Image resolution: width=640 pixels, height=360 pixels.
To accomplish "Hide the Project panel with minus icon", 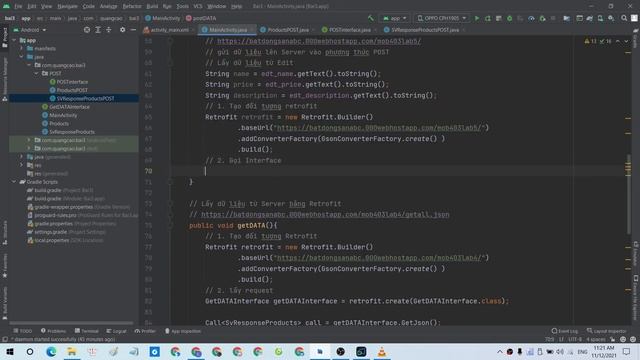I will 133,30.
